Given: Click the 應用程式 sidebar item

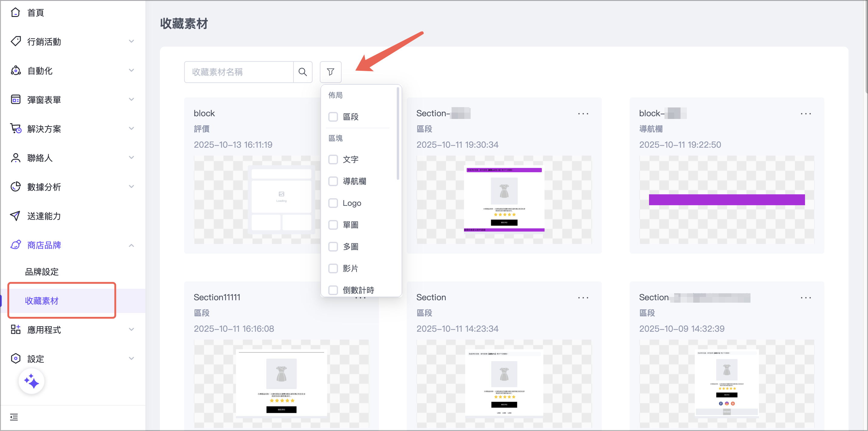Looking at the screenshot, I should (x=44, y=330).
